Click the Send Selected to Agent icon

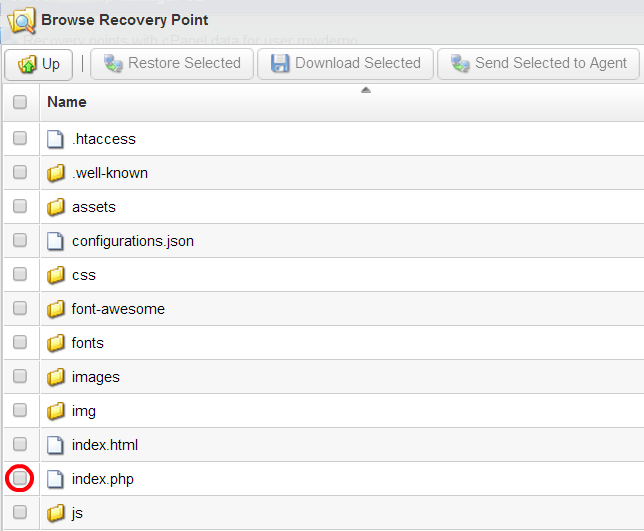pos(460,64)
